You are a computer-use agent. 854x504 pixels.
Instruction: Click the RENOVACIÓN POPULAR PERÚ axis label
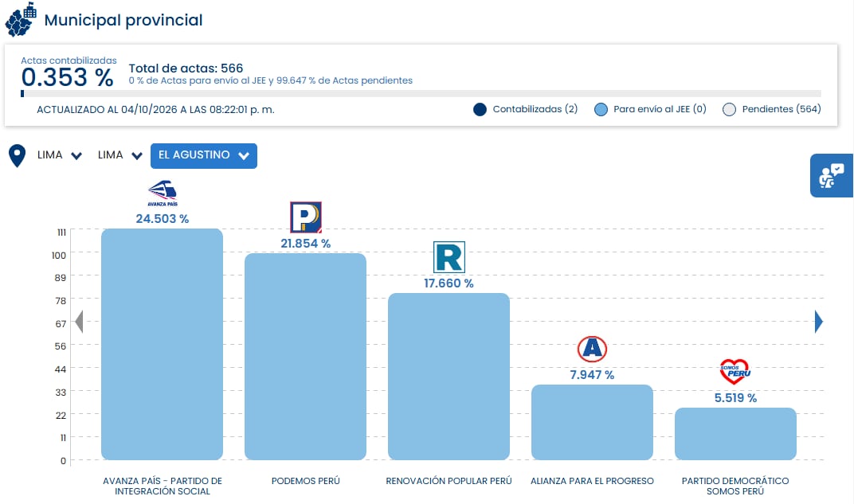[x=449, y=481]
